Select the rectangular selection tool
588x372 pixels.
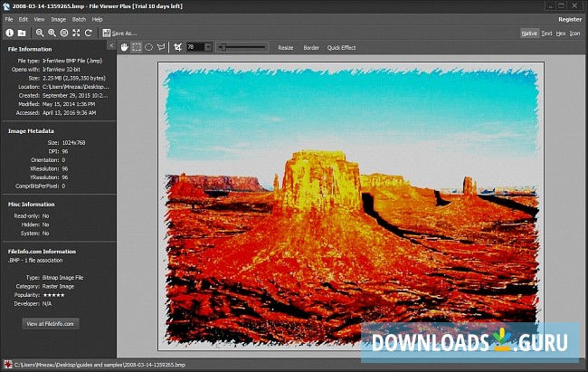tap(137, 47)
